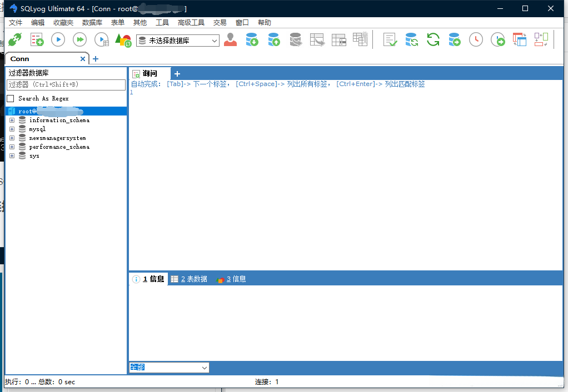Viewport: 568px width, 392px height.
Task: Click the grey table schema icon
Action: click(x=339, y=39)
